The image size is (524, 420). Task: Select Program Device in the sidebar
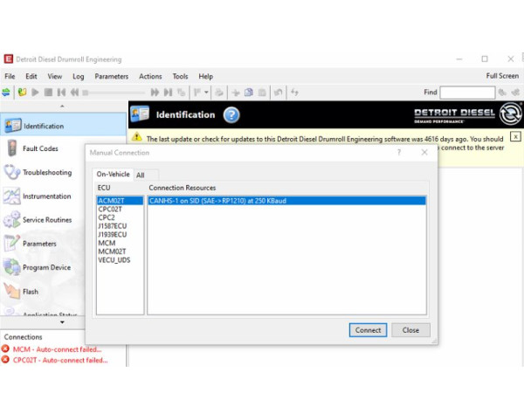pyautogui.click(x=47, y=268)
